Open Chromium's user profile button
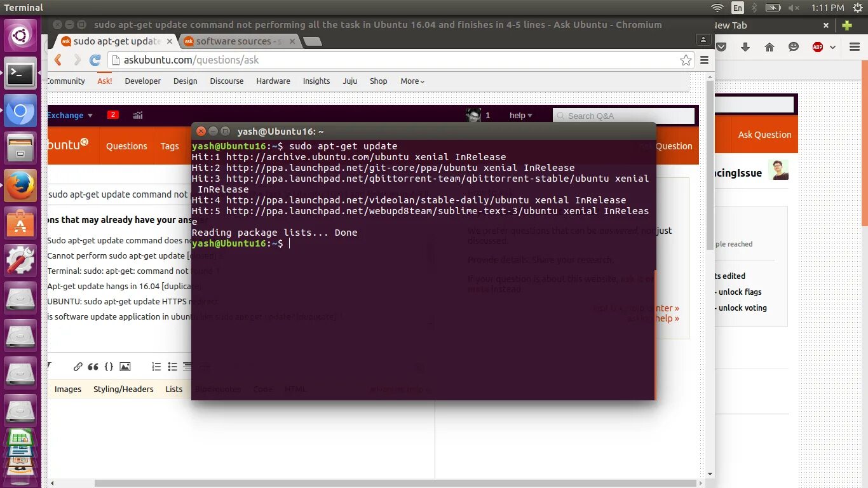 [703, 39]
